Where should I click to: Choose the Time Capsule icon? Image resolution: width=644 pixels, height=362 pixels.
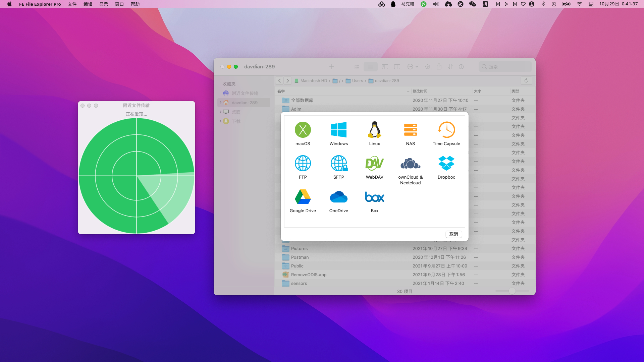click(446, 130)
